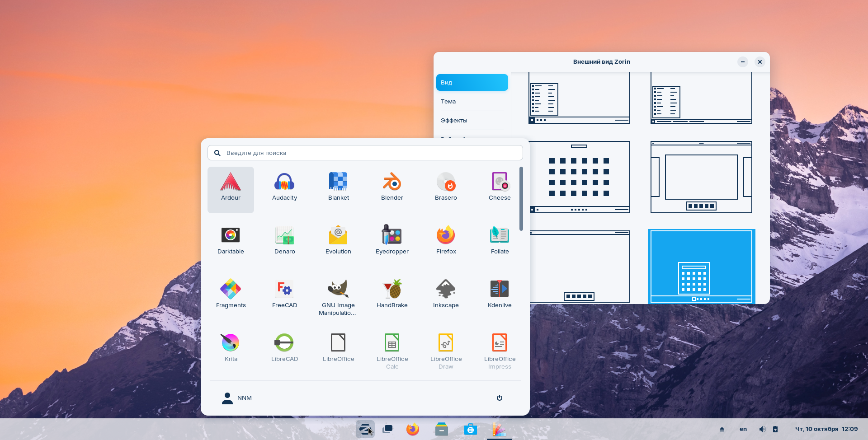The image size is (868, 440).
Task: Launch GNU Image Manipulation Program
Action: tap(338, 297)
